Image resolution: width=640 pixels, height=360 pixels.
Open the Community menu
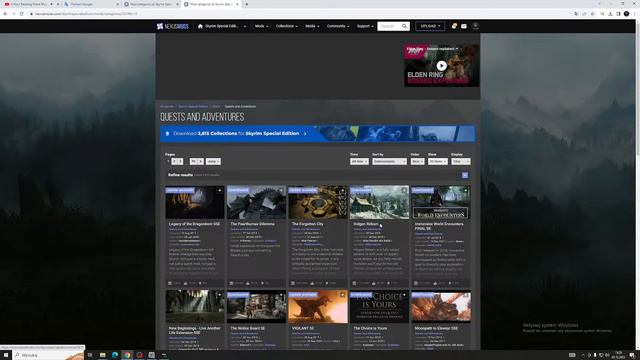point(338,26)
